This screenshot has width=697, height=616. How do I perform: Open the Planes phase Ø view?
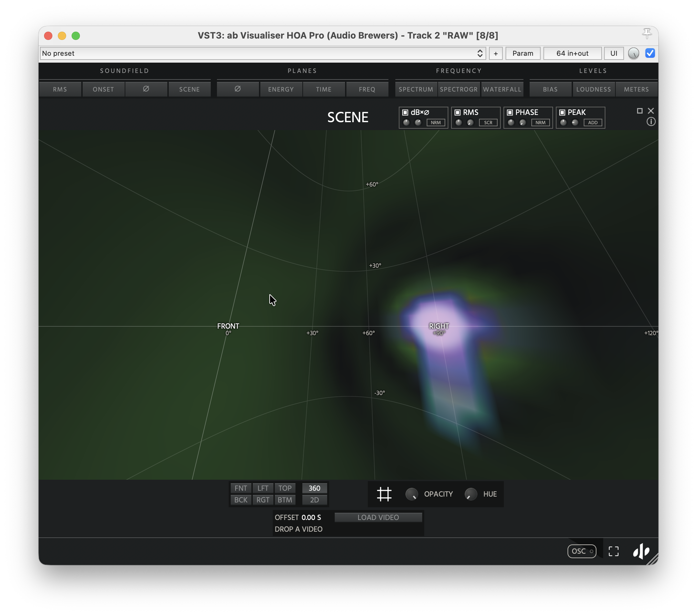point(238,89)
